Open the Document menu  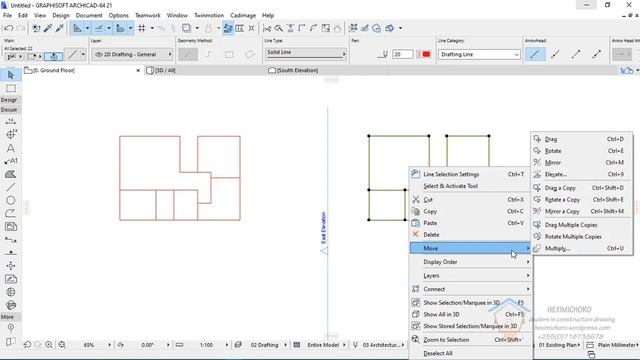click(x=89, y=16)
